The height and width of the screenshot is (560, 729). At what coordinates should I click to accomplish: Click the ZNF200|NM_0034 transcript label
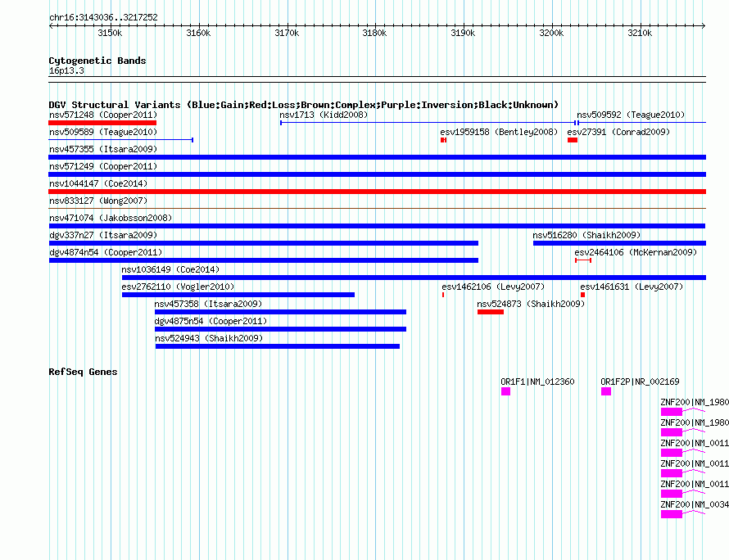point(695,504)
